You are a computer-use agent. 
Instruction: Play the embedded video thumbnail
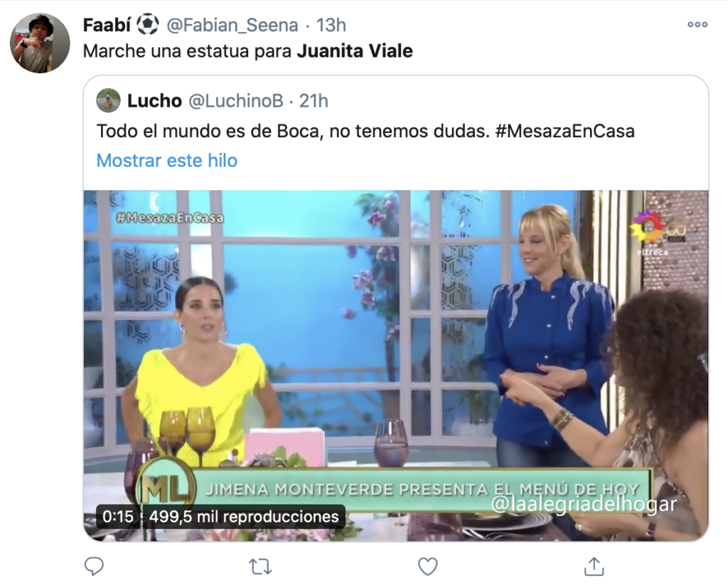click(396, 366)
